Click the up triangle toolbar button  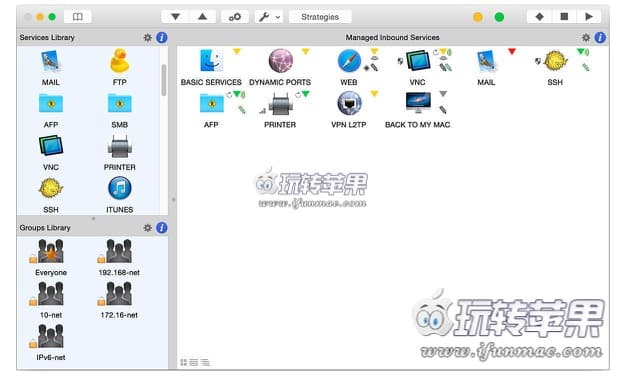coord(202,17)
